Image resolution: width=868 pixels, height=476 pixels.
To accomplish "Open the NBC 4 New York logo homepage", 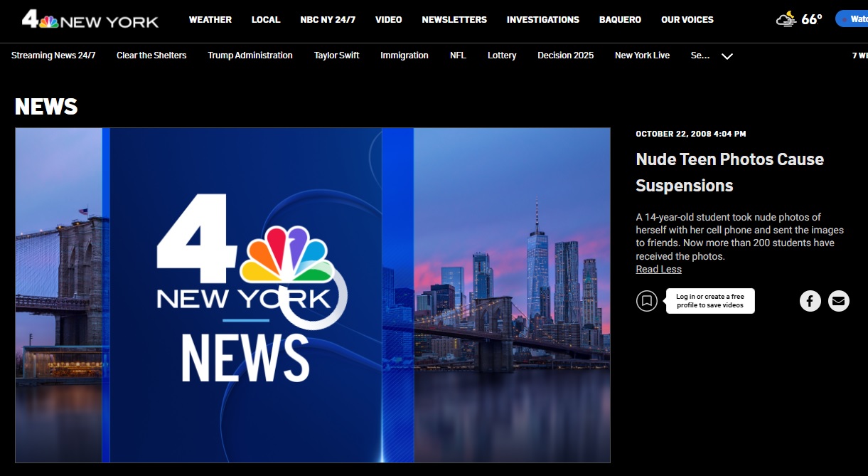I will 90,19.
